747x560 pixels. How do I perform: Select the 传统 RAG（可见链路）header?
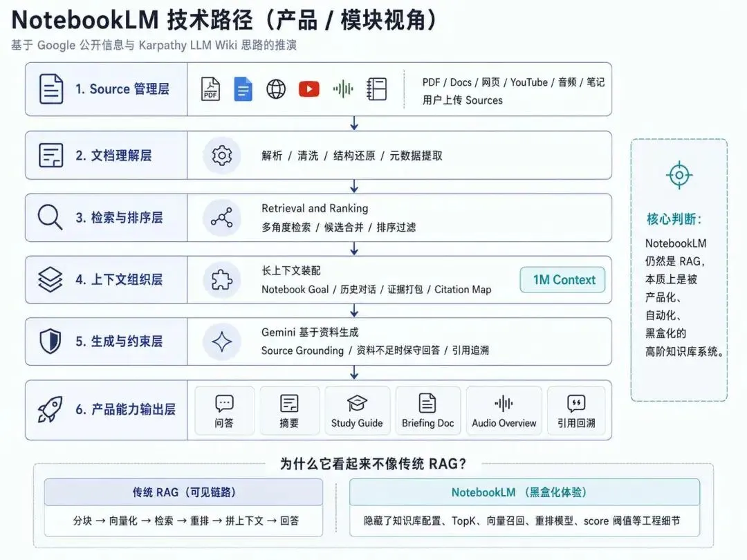(x=183, y=492)
